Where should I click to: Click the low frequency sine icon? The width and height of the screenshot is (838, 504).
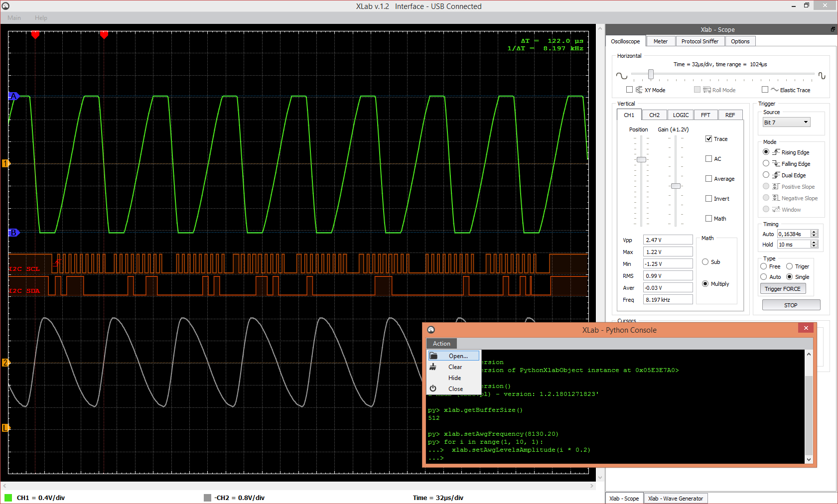(x=621, y=76)
